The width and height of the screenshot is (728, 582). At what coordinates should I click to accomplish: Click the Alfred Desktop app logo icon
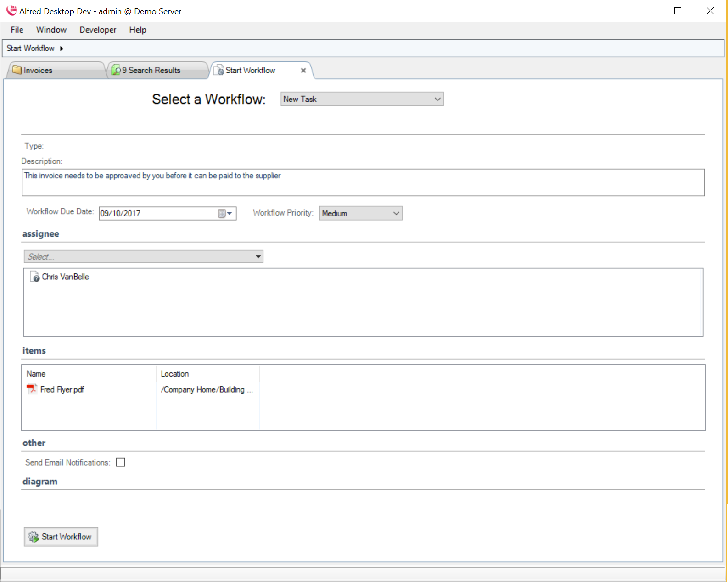(x=11, y=11)
